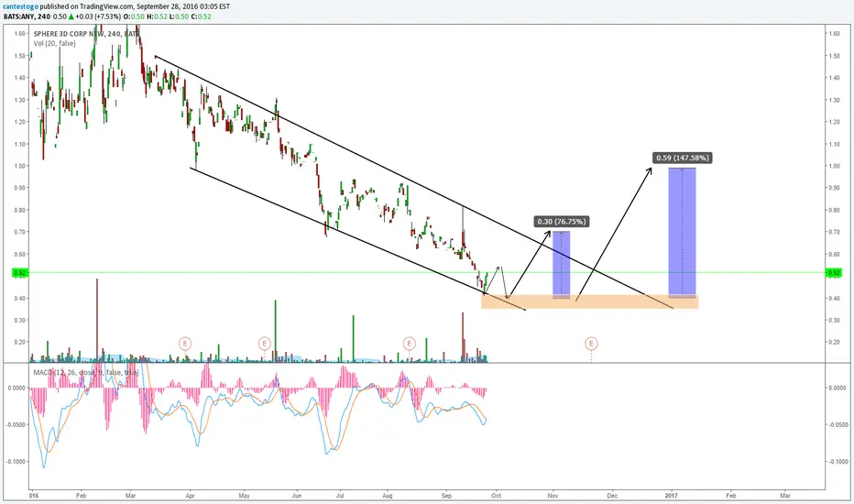Image resolution: width=854 pixels, height=504 pixels.
Task: Select the 0.30 (76.75%) price range label
Action: click(x=562, y=222)
